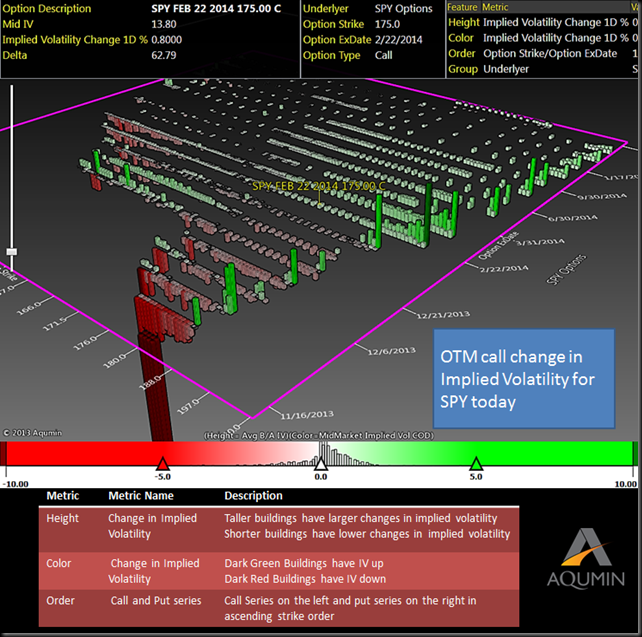Click the 3/31/2014 expiration axis label
This screenshot has width=642, height=637.
(x=540, y=242)
